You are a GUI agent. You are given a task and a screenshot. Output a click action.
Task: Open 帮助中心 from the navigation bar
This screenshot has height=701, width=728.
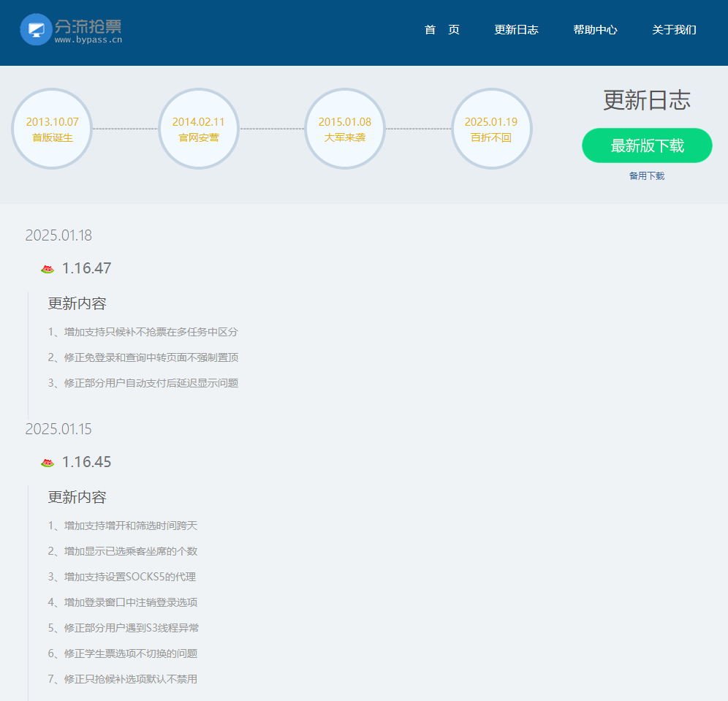[595, 30]
